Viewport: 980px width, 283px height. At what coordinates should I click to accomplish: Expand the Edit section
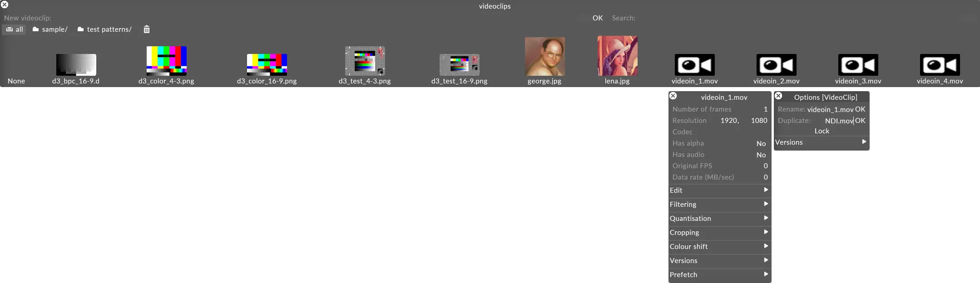pyautogui.click(x=720, y=190)
